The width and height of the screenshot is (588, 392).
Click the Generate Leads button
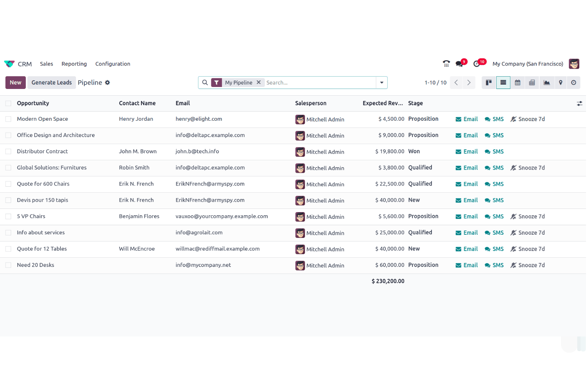click(52, 82)
